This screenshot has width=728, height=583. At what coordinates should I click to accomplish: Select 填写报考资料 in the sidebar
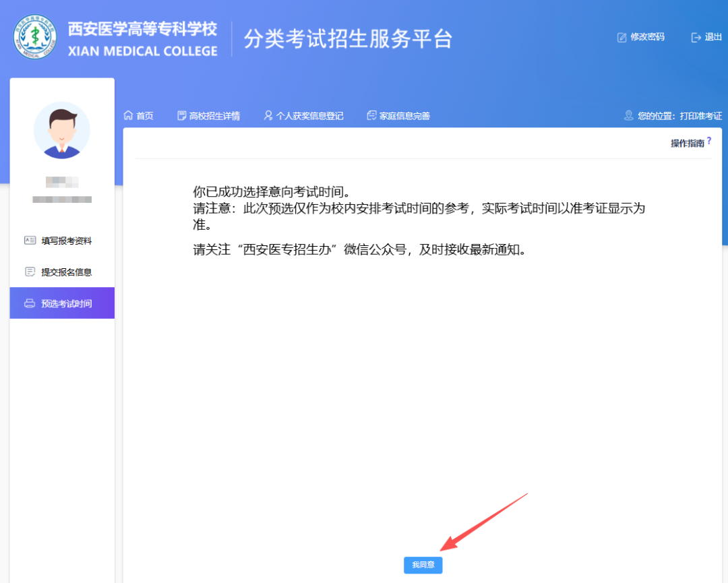click(x=66, y=241)
